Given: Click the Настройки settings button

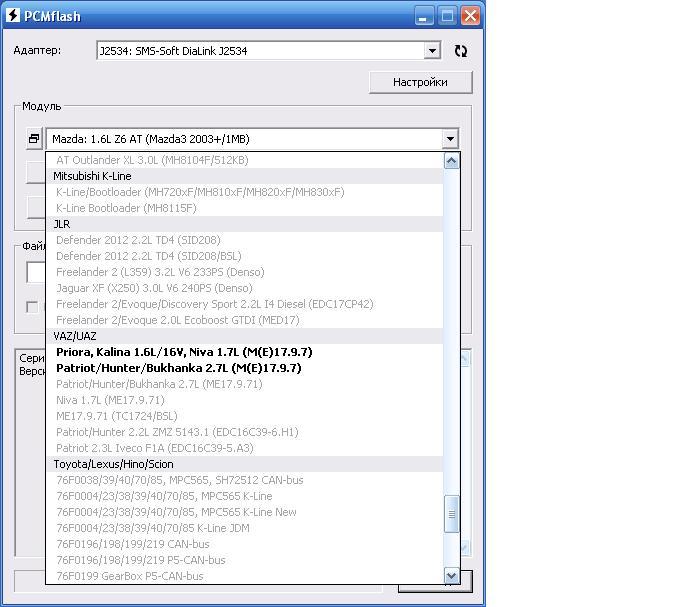Looking at the screenshot, I should click(x=420, y=82).
